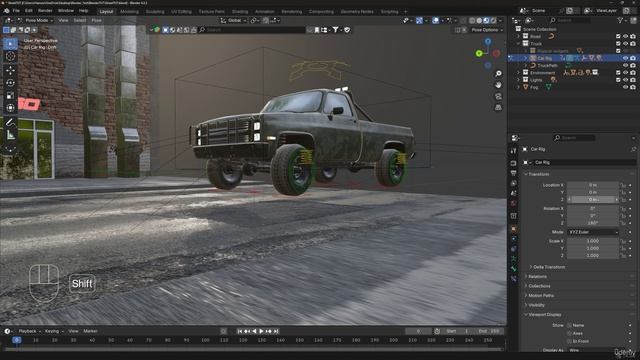Open the timeline Keying menu
This screenshot has width=640, height=360.
pos(54,331)
